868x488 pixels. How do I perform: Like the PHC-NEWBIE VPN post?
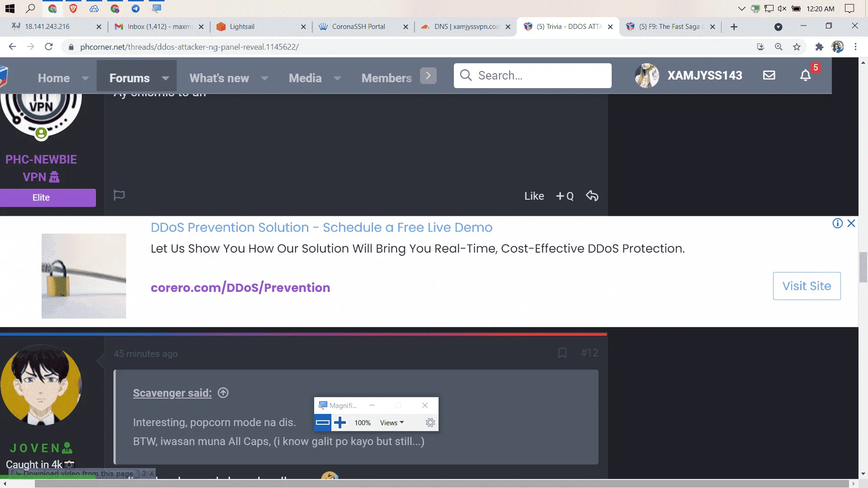[x=534, y=196]
